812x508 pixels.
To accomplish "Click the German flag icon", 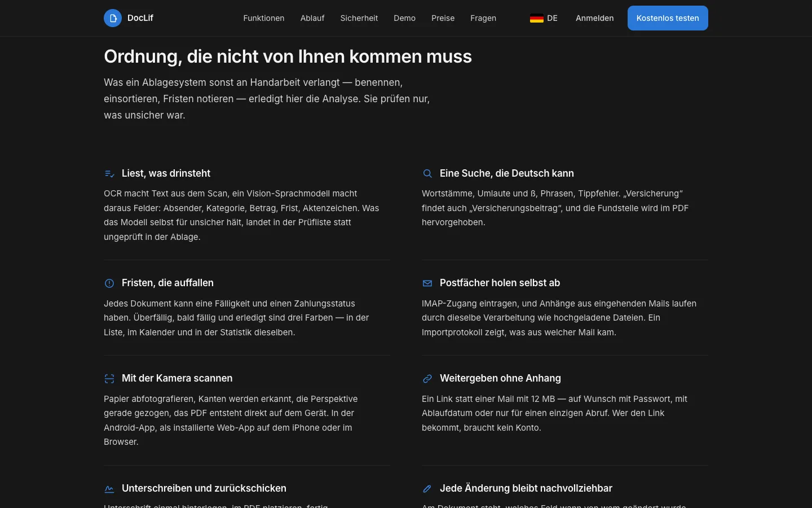I will click(x=537, y=18).
